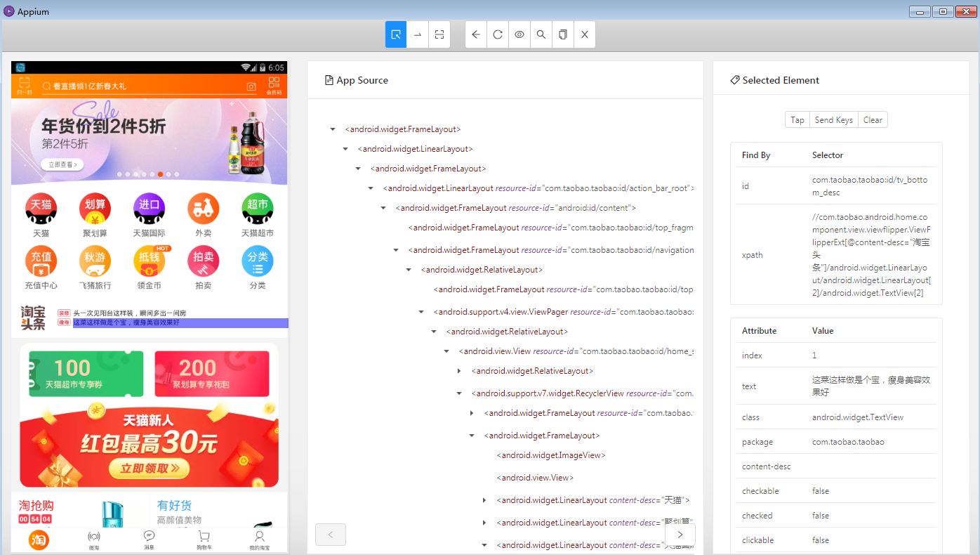980x555 pixels.
Task: Collapse the action_bar_root LinearLayout node
Action: click(371, 188)
